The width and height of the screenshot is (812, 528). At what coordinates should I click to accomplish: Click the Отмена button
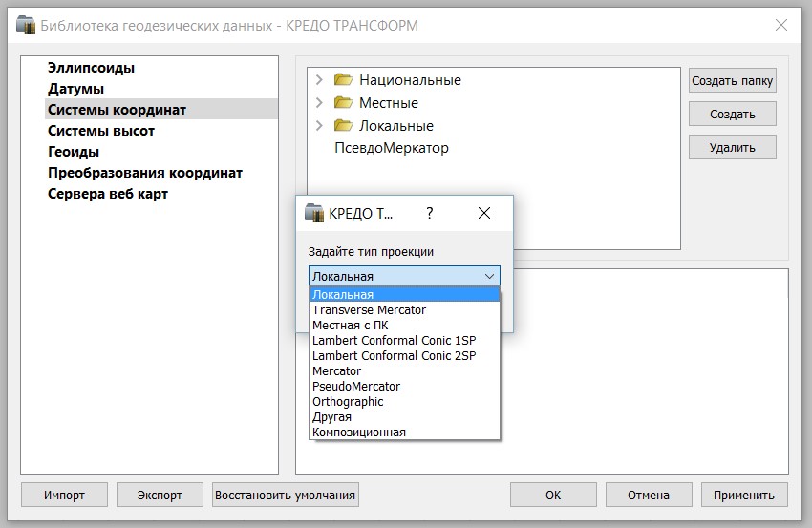click(x=649, y=495)
